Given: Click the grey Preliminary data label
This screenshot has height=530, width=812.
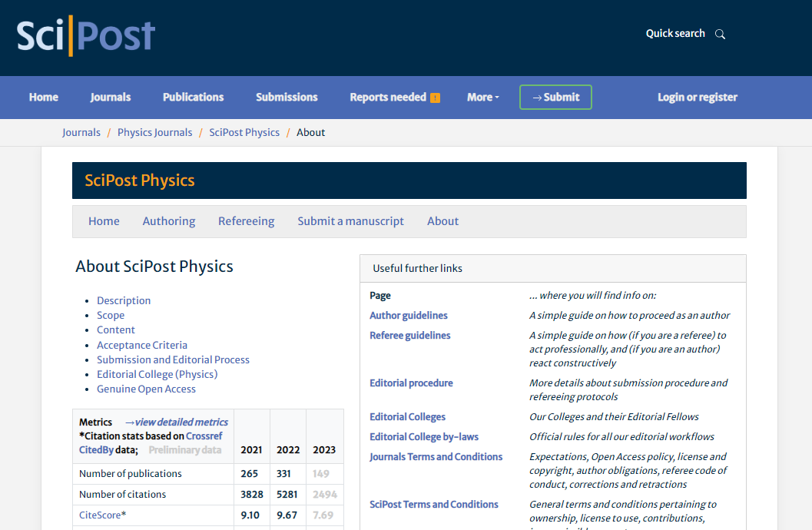Looking at the screenshot, I should pyautogui.click(x=185, y=450).
